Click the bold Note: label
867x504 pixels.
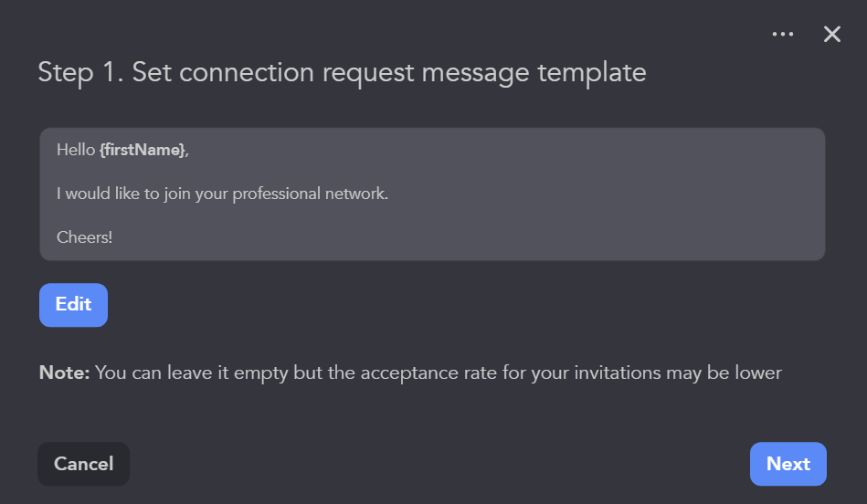64,373
